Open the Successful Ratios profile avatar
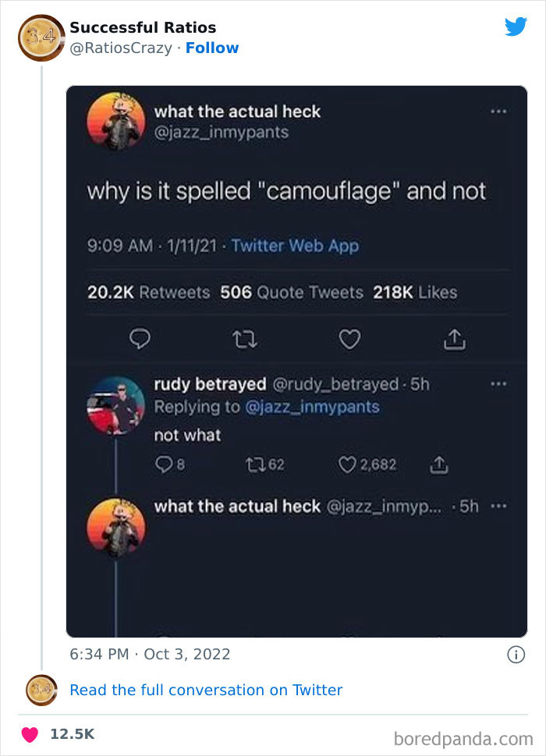The image size is (546, 756). pos(41,38)
